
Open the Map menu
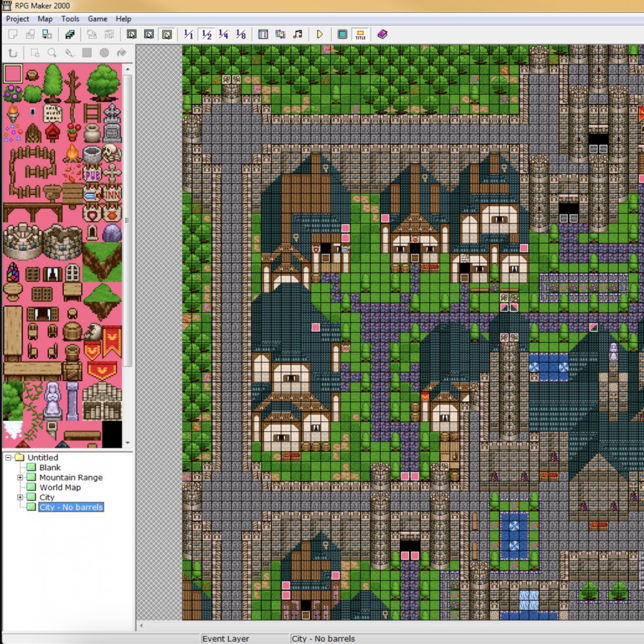pos(45,19)
